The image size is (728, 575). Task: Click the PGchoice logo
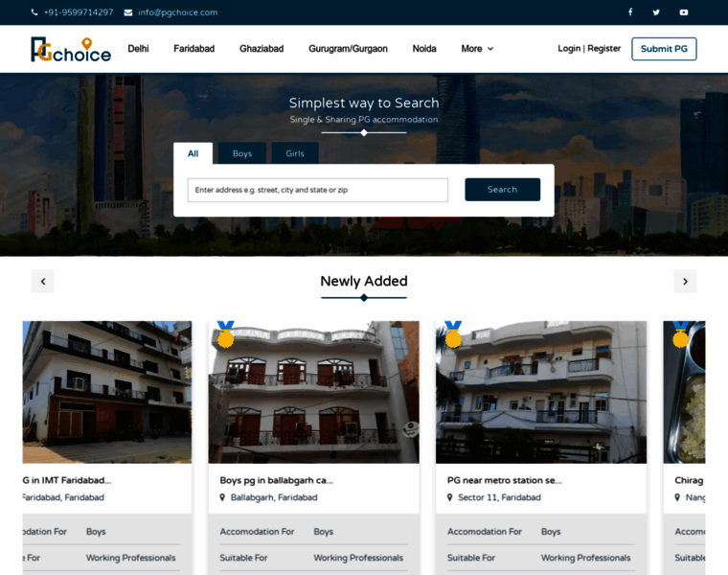tap(71, 50)
